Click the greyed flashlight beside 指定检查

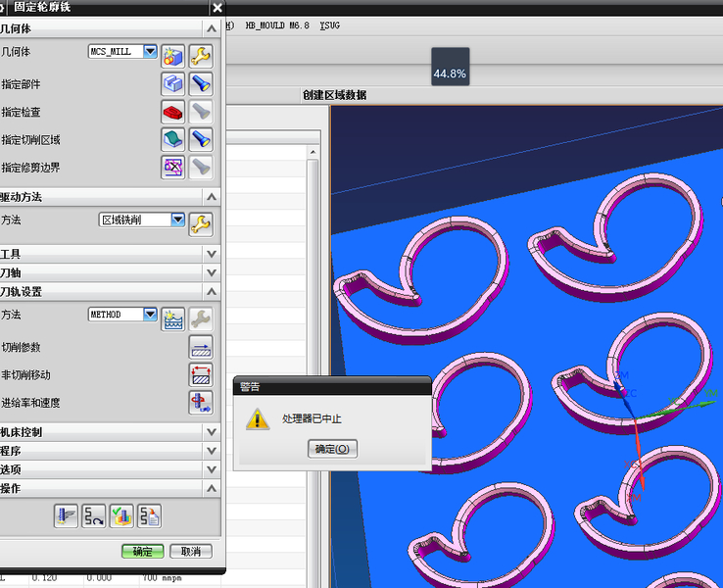[x=201, y=112]
